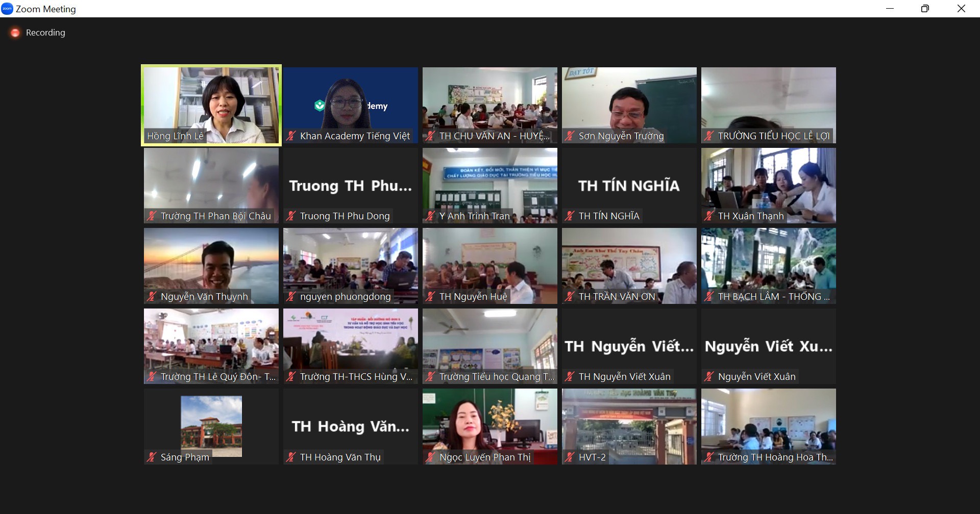980x514 pixels.
Task: Click muted mic icon on Khan Academy Tiếng Việt
Action: (291, 136)
